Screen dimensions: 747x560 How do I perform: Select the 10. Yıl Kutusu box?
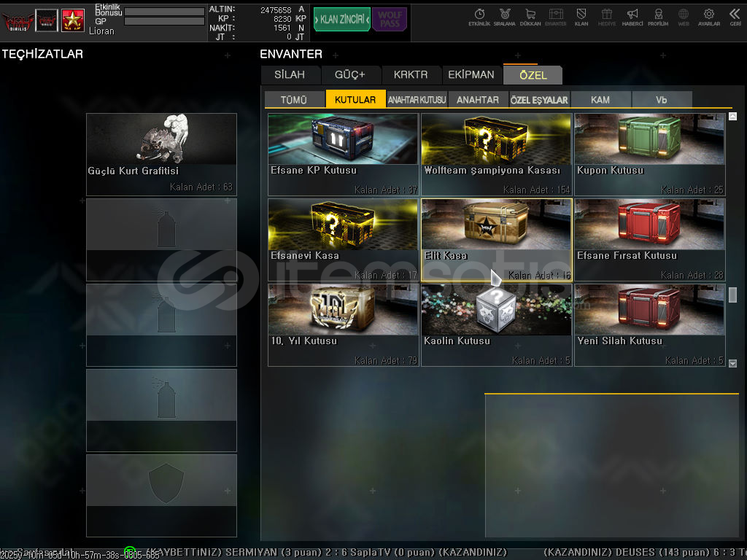click(x=343, y=325)
